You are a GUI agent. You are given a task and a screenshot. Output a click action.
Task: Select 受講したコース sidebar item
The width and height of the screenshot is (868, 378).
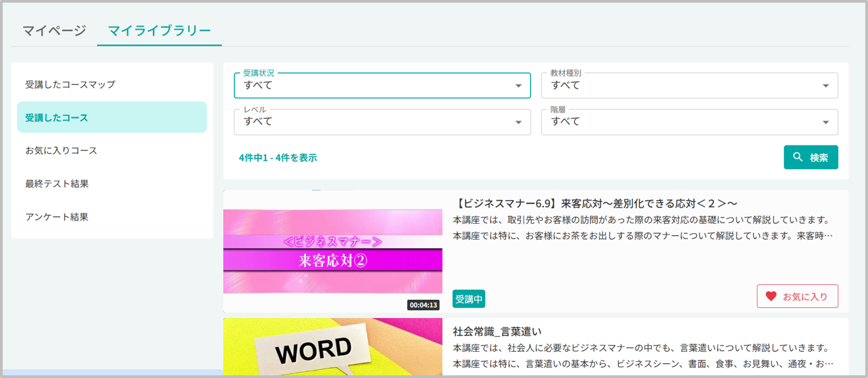coord(112,117)
